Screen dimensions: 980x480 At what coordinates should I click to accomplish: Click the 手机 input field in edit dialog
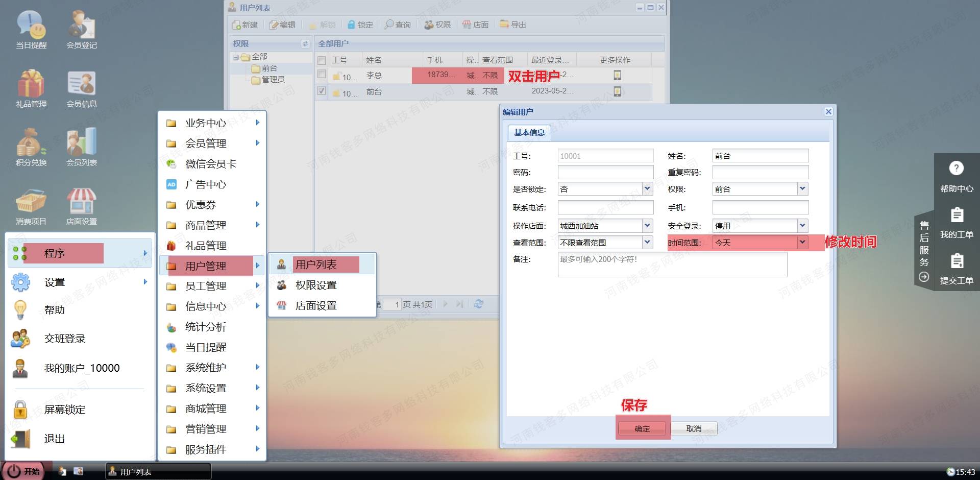(761, 207)
